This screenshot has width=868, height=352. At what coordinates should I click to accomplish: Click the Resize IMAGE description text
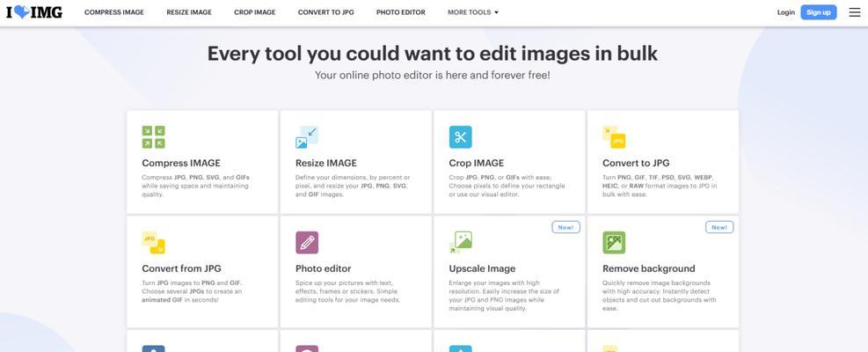353,186
